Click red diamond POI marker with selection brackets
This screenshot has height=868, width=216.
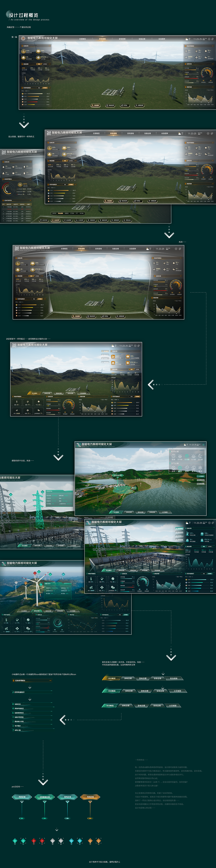(42, 841)
